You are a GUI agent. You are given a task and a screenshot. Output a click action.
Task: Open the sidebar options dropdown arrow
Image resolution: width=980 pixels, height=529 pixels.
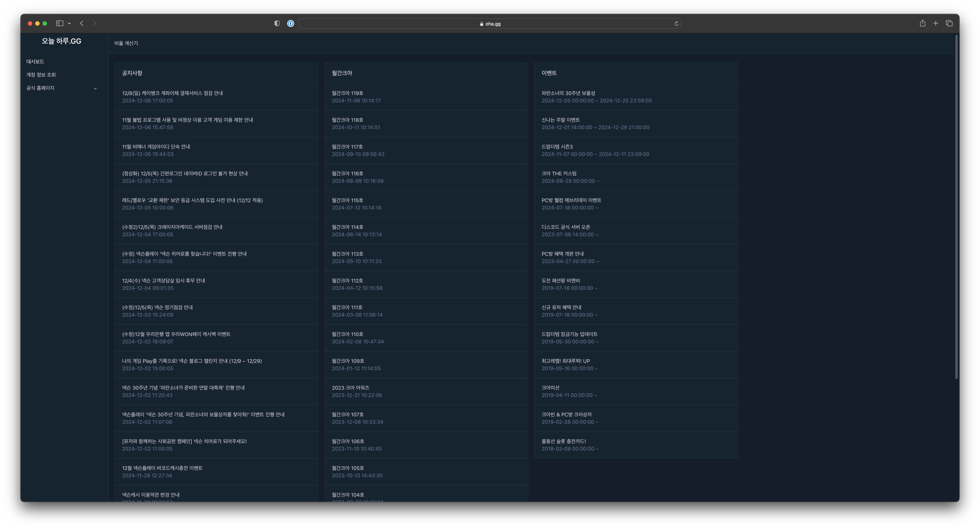point(69,24)
